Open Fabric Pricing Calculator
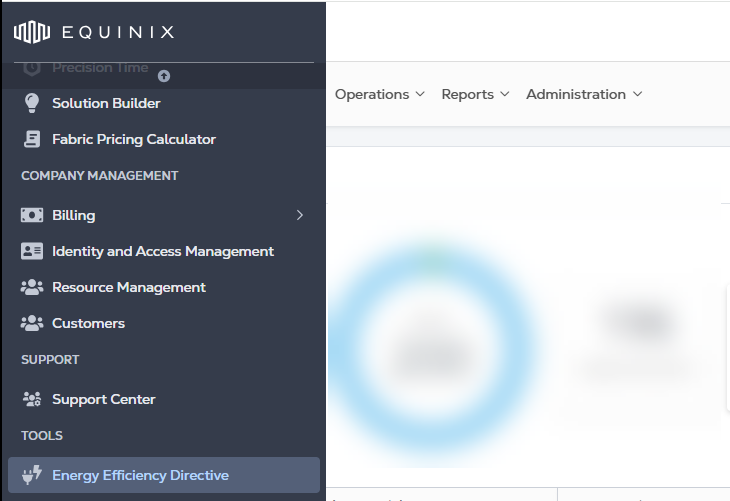The image size is (730, 501). click(134, 139)
